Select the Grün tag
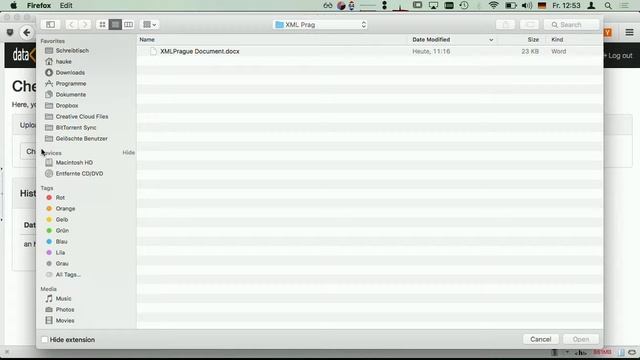Viewport: 640px width, 360px height. click(62, 231)
